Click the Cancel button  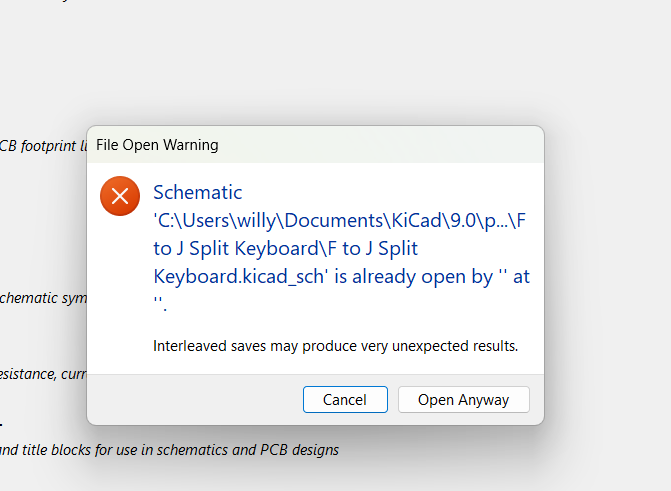pos(345,400)
